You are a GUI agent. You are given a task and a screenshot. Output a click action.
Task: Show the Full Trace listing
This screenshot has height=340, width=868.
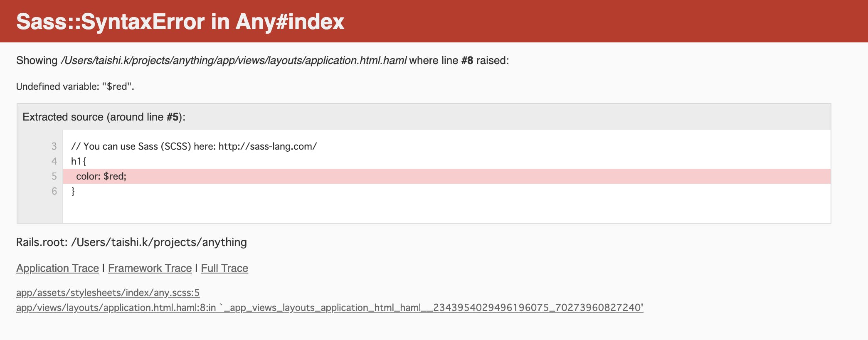tap(224, 268)
